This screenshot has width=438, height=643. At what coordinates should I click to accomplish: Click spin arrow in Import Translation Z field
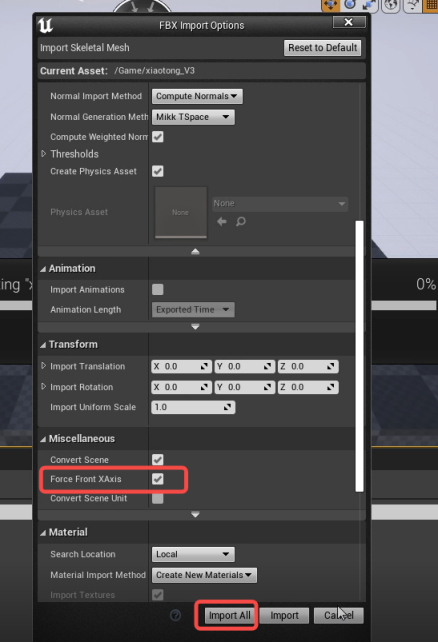(x=331, y=367)
